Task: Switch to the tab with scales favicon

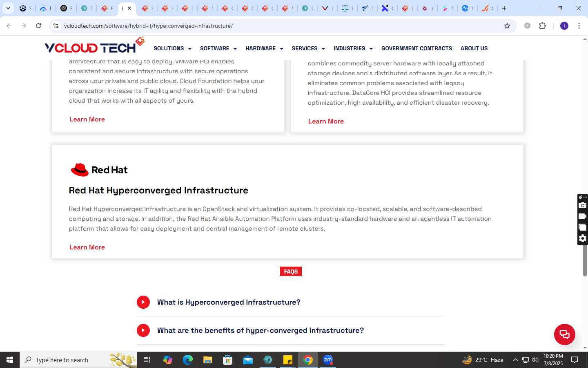Action: (345, 8)
